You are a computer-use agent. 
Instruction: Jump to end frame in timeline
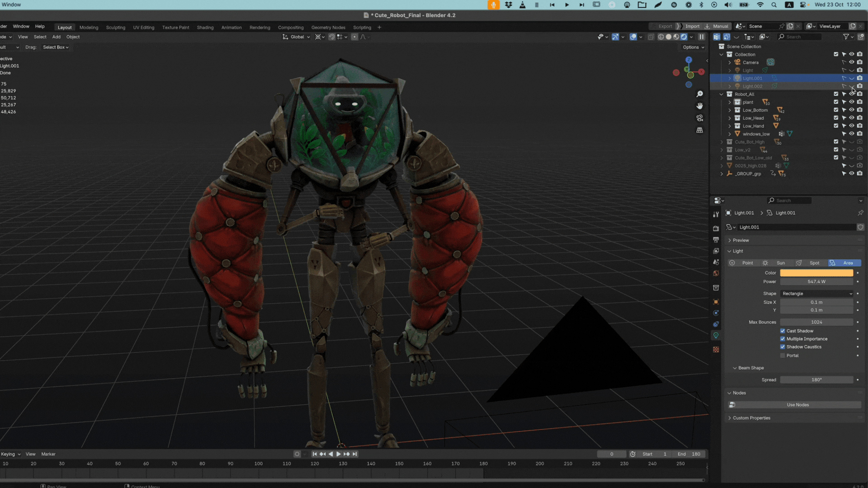(x=355, y=454)
